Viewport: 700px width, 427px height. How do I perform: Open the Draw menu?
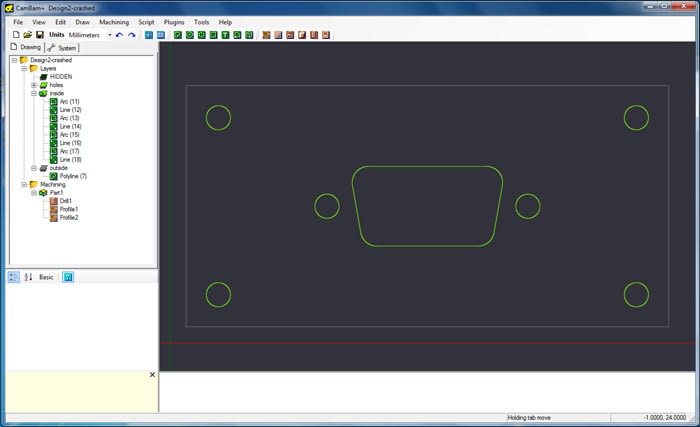(82, 22)
